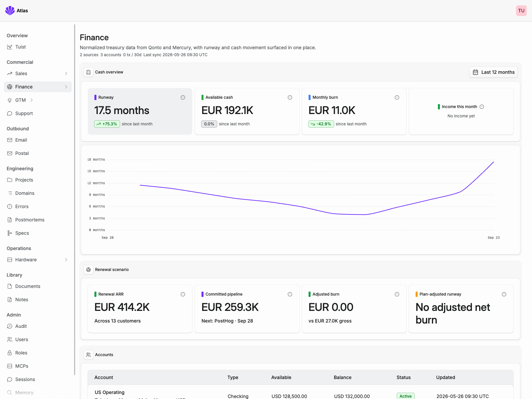The height and width of the screenshot is (399, 532).
Task: Select Finance in the sidebar
Action: (x=38, y=87)
